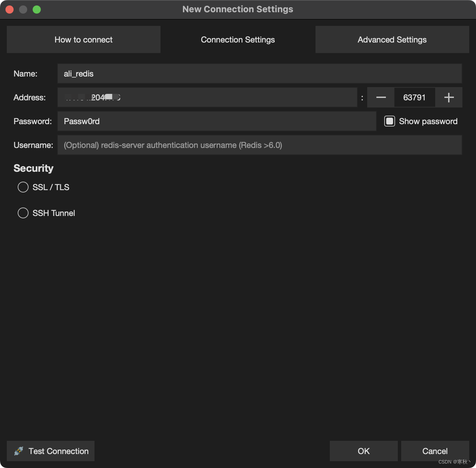Image resolution: width=476 pixels, height=468 pixels.
Task: Click the OK button
Action: [x=363, y=451]
